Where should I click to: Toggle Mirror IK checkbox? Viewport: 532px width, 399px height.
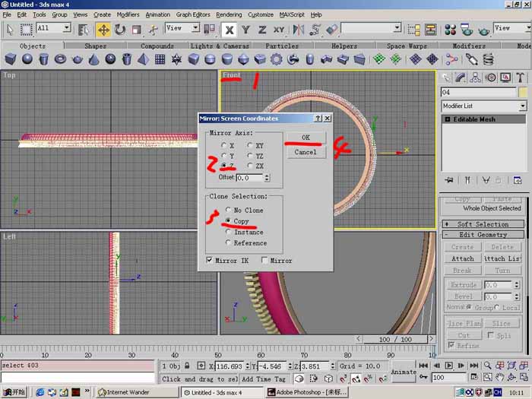click(209, 260)
